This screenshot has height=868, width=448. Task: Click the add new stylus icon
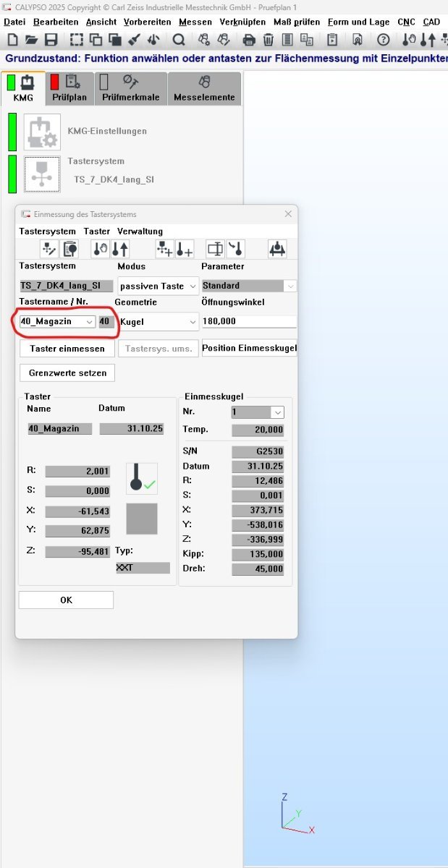[185, 250]
